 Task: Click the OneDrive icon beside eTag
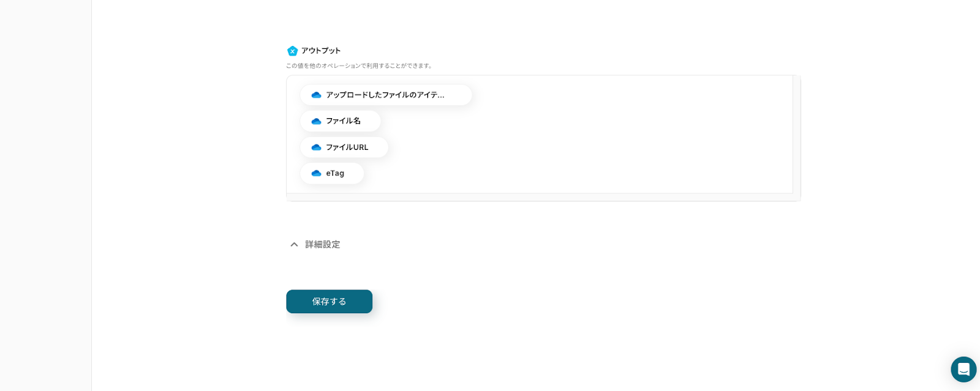click(316, 173)
